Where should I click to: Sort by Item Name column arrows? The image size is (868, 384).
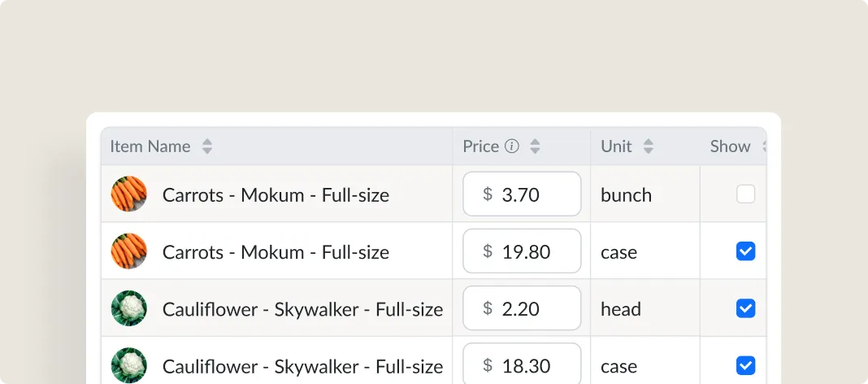(207, 146)
